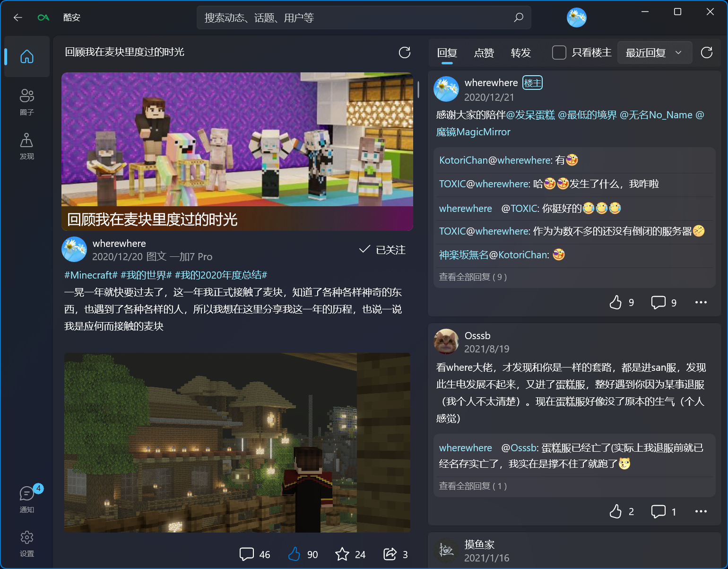The image size is (728, 569).
Task: Switch to the 回复 tab
Action: click(447, 53)
